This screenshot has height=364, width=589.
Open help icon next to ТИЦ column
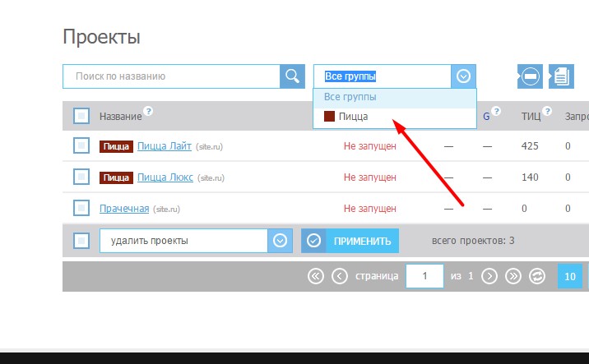(x=547, y=111)
